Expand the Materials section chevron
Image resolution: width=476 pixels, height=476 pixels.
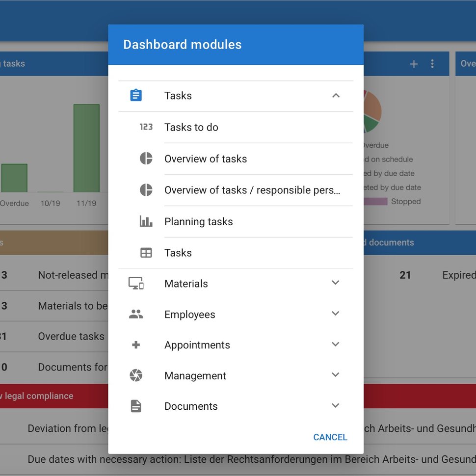[x=336, y=283]
